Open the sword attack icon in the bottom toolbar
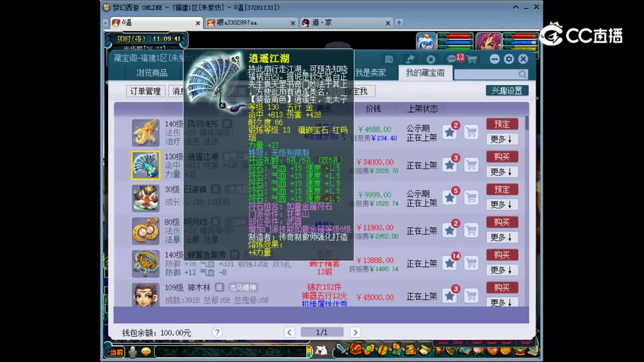Screen dimensions: 644x362 [x=342, y=349]
